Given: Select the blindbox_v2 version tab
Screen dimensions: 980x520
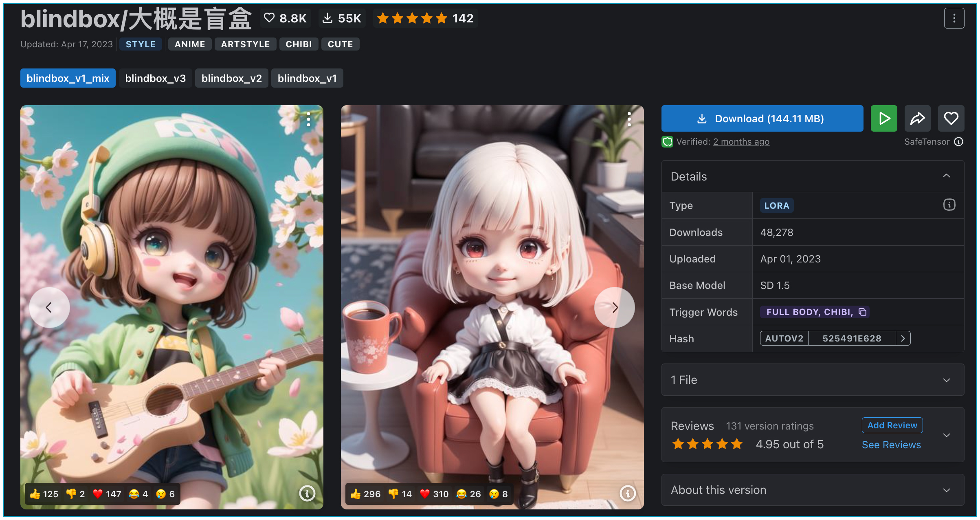Looking at the screenshot, I should pos(231,78).
